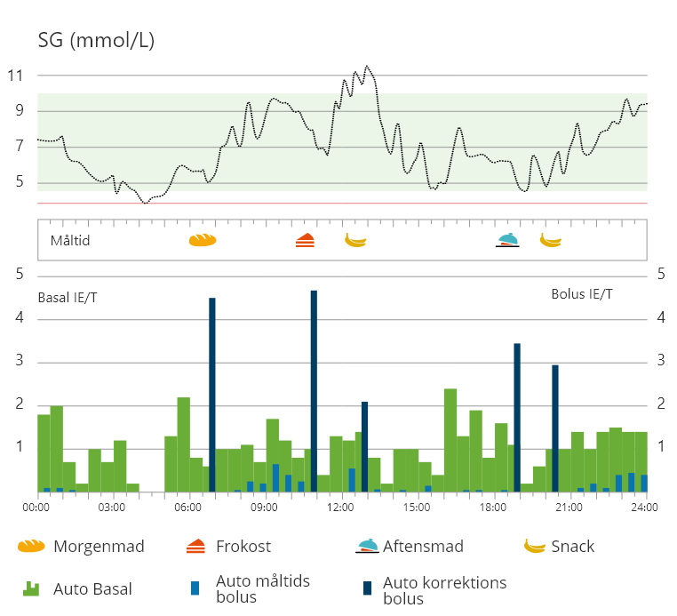Click the 12:00 time axis label

341,508
